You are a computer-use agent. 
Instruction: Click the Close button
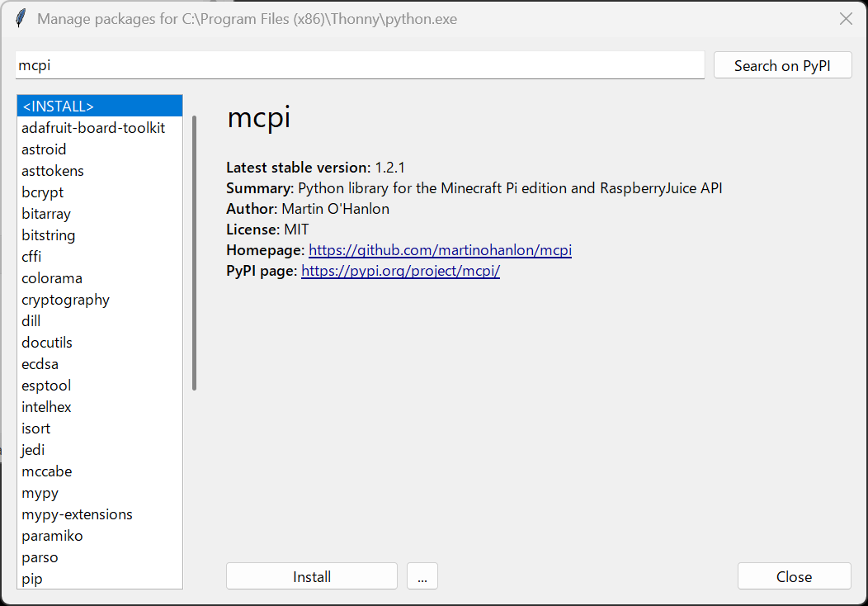coord(795,576)
